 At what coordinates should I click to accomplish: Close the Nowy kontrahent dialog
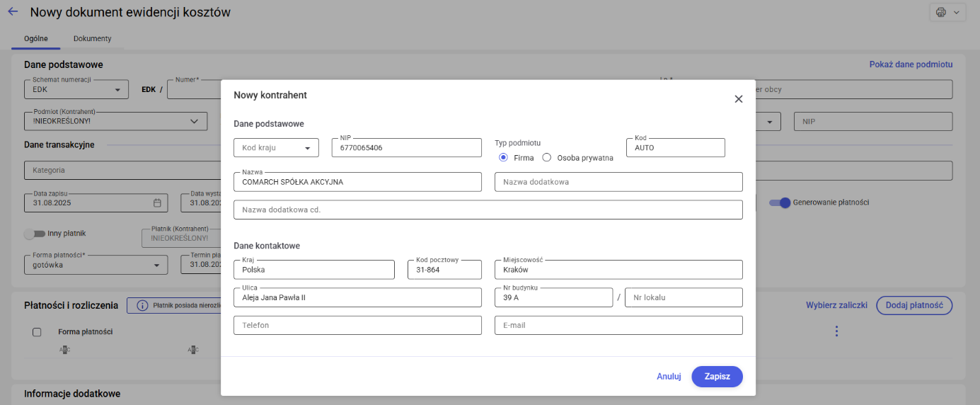click(738, 99)
